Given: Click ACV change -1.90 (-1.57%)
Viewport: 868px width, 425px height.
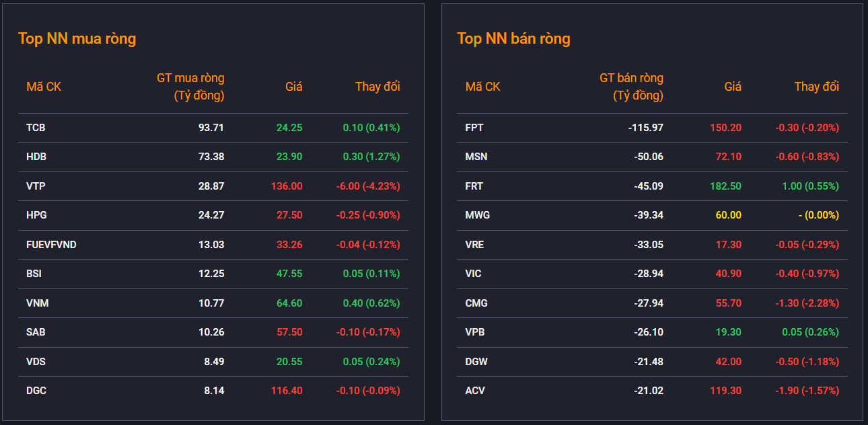Looking at the screenshot, I should coord(807,391).
